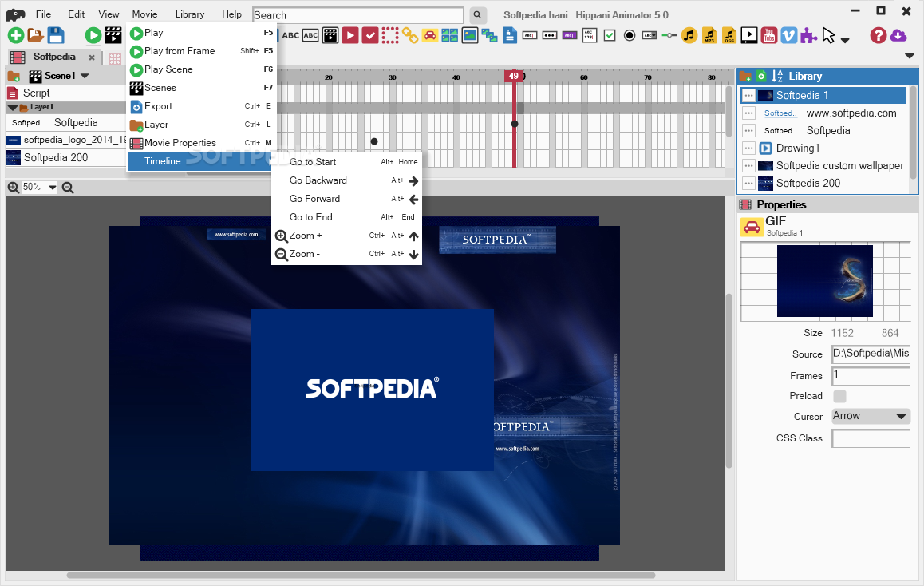This screenshot has height=586, width=924.
Task: Click the YouTube icon in toolbar
Action: click(x=769, y=35)
